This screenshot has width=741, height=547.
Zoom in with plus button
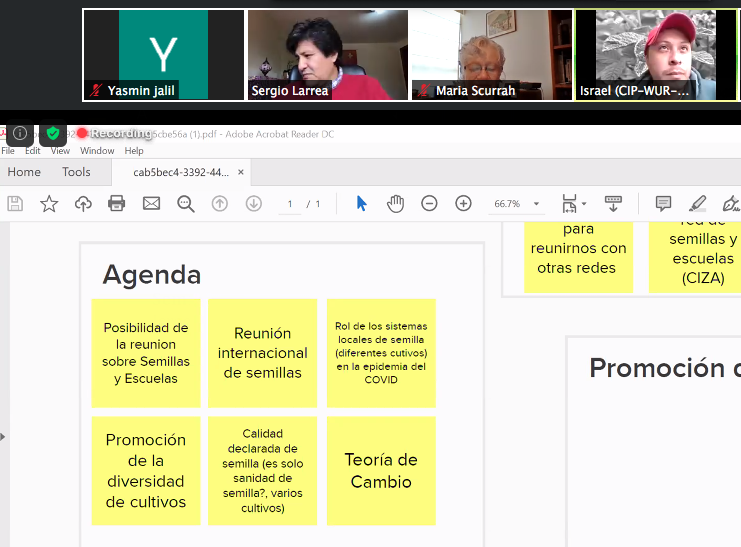[x=463, y=204]
